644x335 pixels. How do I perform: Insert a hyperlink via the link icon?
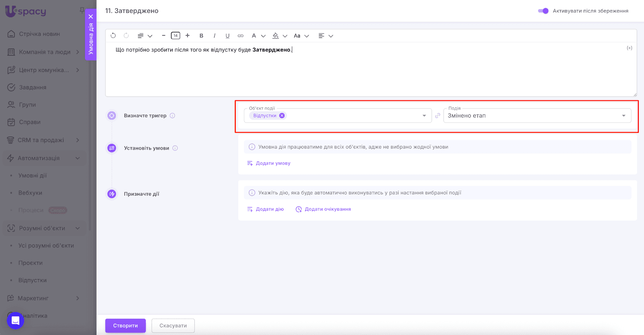pyautogui.click(x=241, y=36)
